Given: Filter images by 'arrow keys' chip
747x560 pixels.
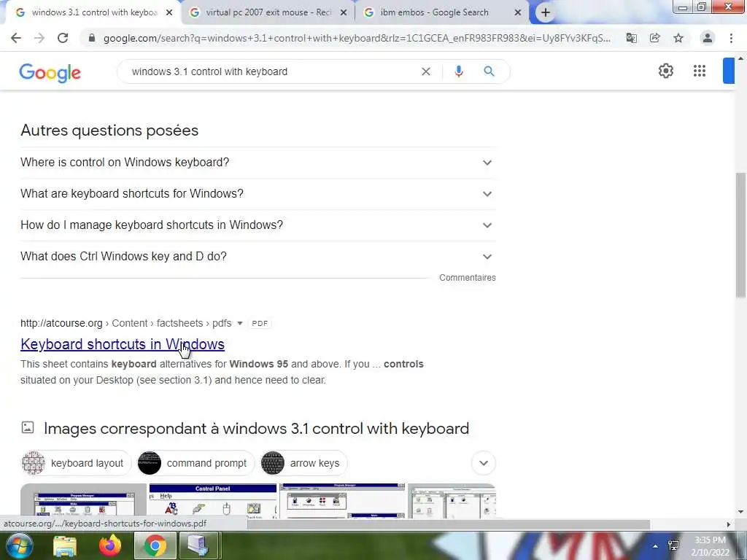Looking at the screenshot, I should [x=303, y=463].
